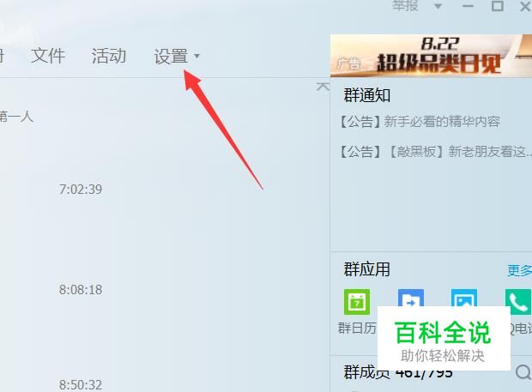Screen dimensions: 532x392
Task: Expand the 设置 dropdown menu
Action: pyautogui.click(x=177, y=56)
